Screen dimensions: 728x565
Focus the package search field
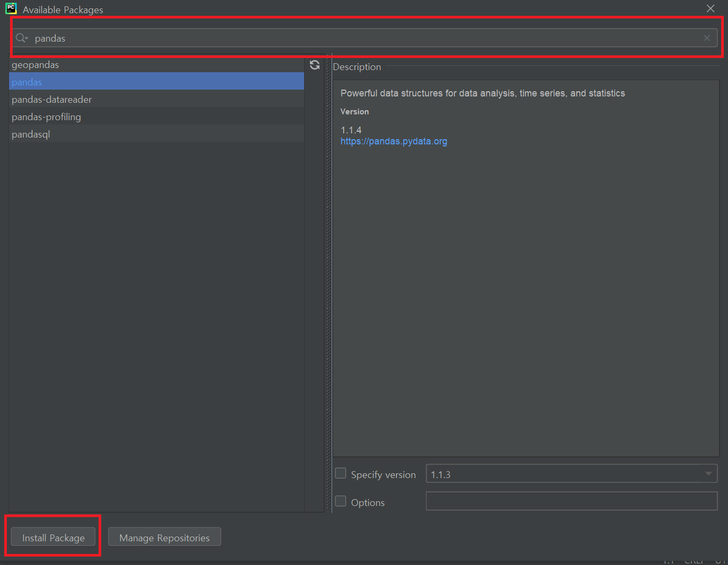coord(365,38)
